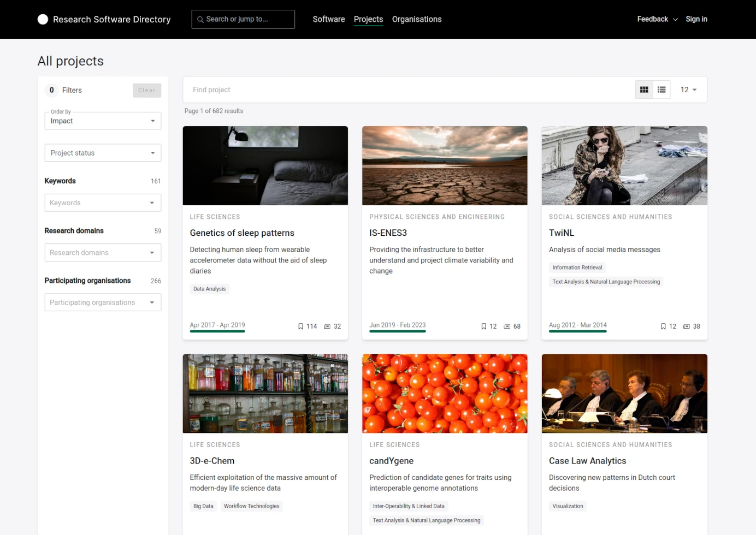
Task: Click bookmark icon on Genetics of sleep patterns
Action: (300, 326)
